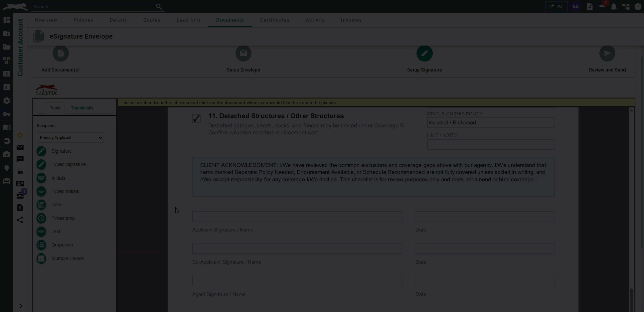The image size is (644, 312).
Task: Click the scroll up arrow in viewer
Action: coord(631,110)
